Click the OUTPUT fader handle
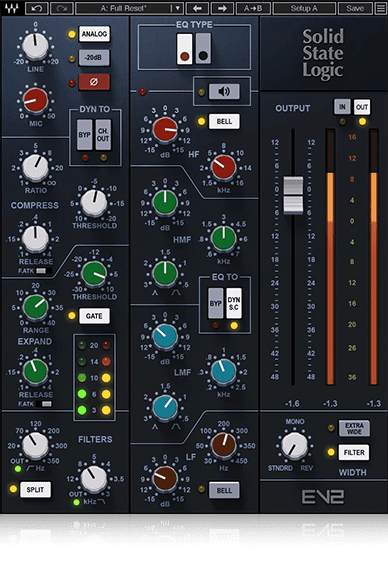The width and height of the screenshot is (388, 580). point(293,195)
